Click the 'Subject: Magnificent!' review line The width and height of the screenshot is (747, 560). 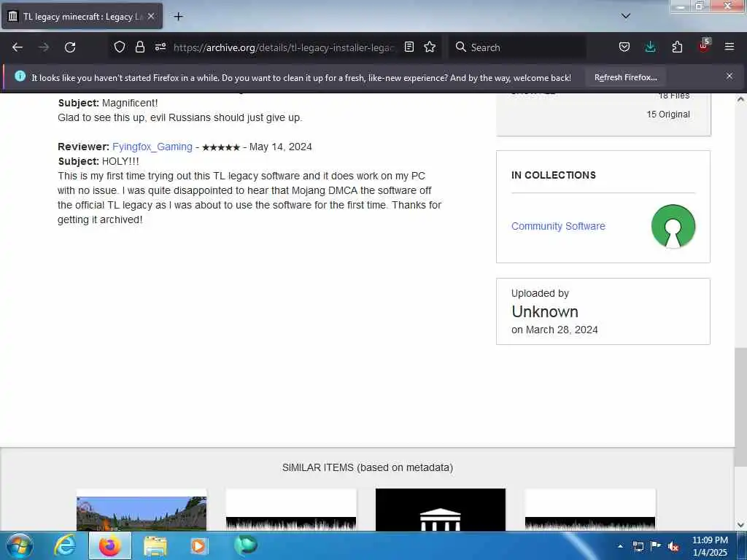(108, 103)
